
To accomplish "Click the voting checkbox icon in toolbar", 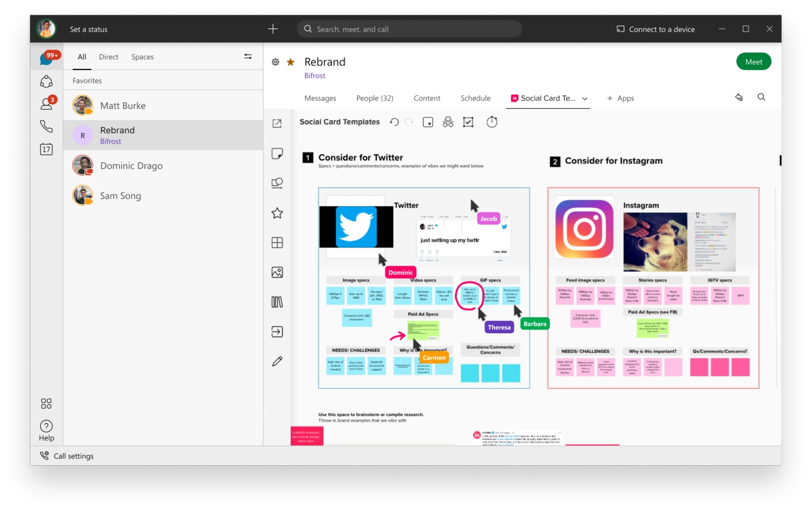I will pos(468,122).
